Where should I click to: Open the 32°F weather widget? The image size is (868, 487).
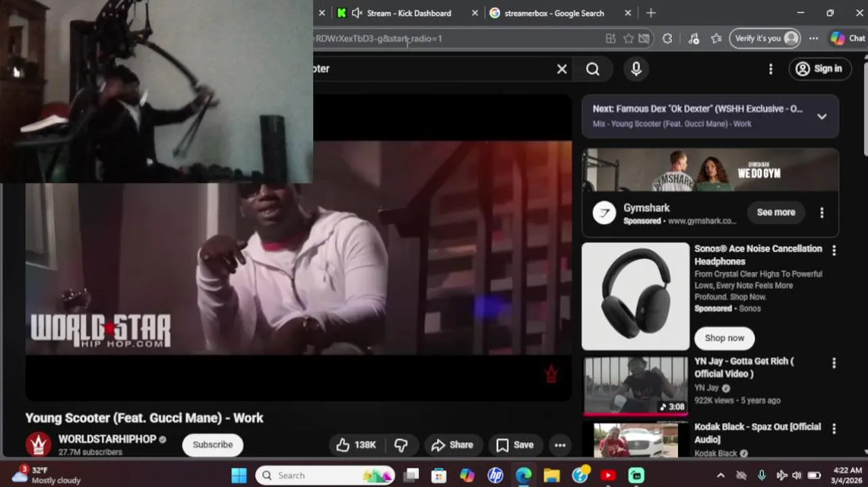(46, 475)
